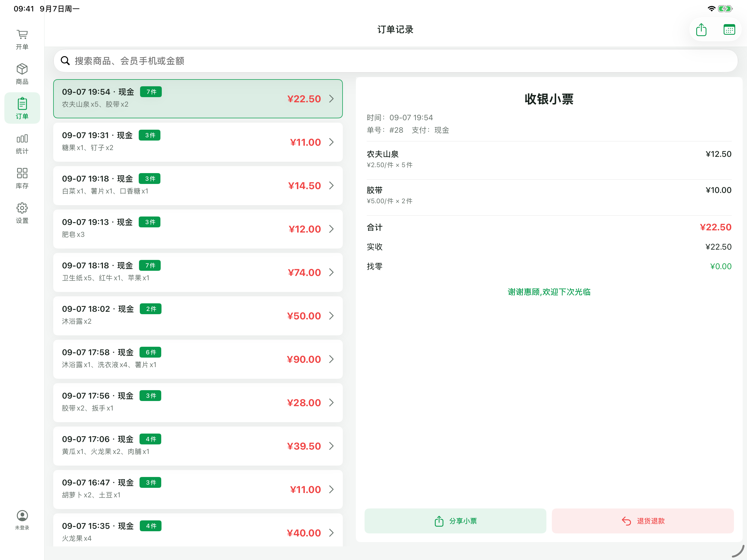
Task: Click the ¥90.00 order amount
Action: (x=304, y=359)
